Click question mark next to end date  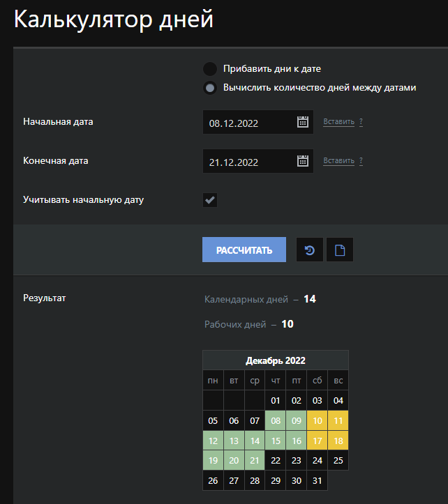point(361,161)
